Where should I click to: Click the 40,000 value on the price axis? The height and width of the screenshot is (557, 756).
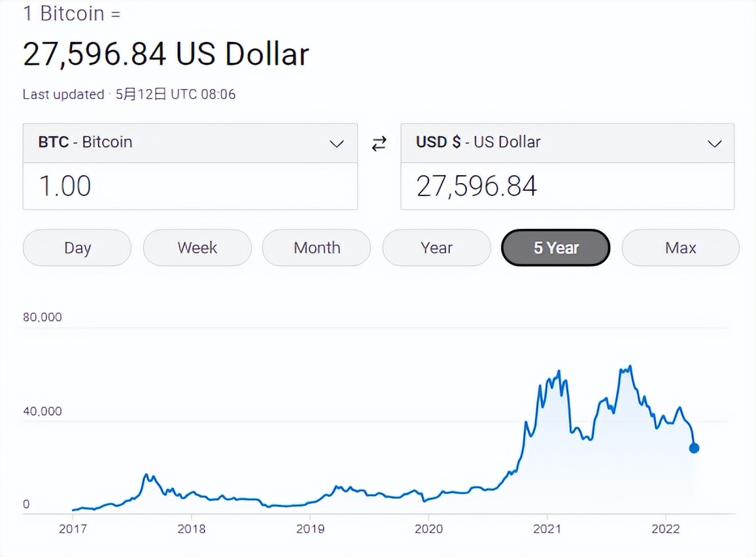click(43, 411)
